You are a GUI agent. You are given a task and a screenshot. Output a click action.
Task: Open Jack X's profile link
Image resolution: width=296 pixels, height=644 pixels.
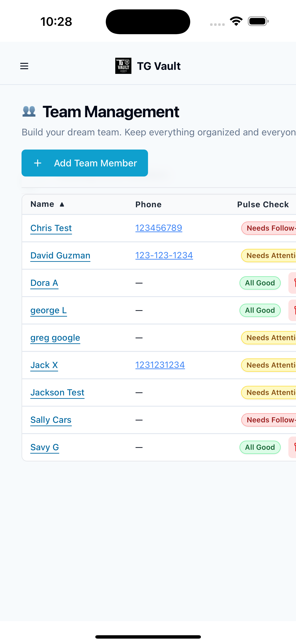click(44, 365)
